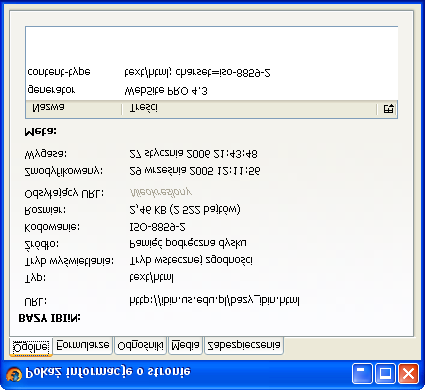Image resolution: width=425 pixels, height=390 pixels.
Task: Select the content-type meta row
Action: 211,72
